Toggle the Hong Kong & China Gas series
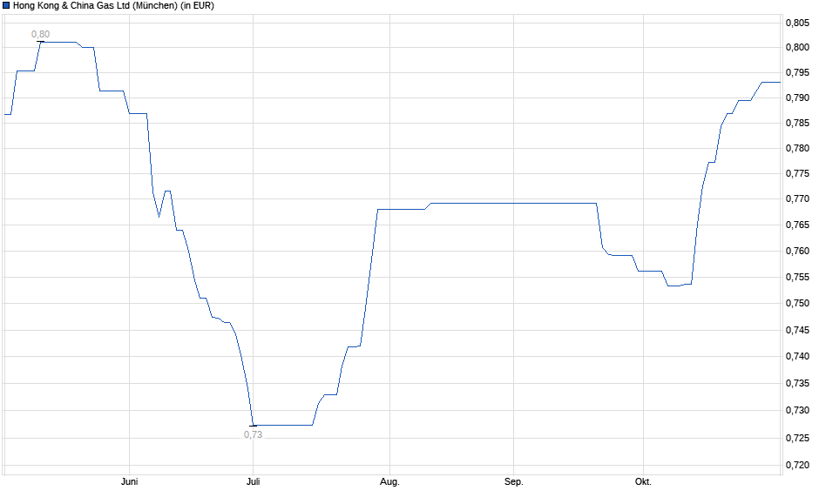The height and width of the screenshot is (504, 819). click(x=7, y=6)
